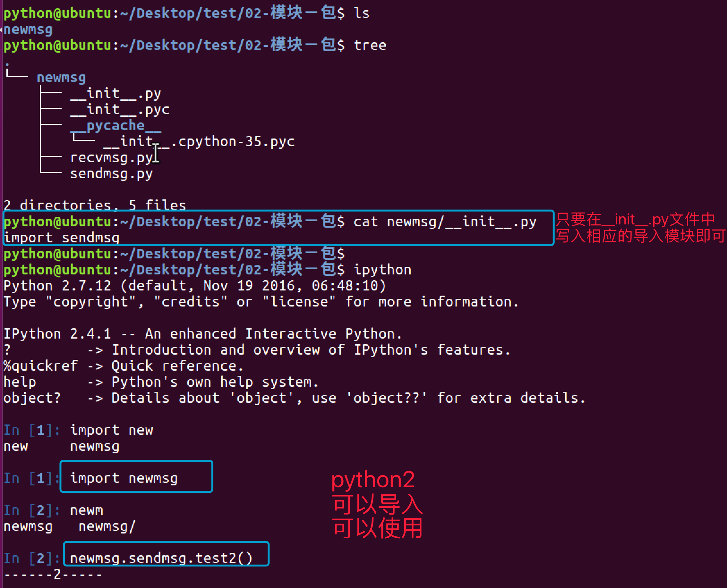Click the 'newmsg/' tab-completion suggestion

coord(107,527)
